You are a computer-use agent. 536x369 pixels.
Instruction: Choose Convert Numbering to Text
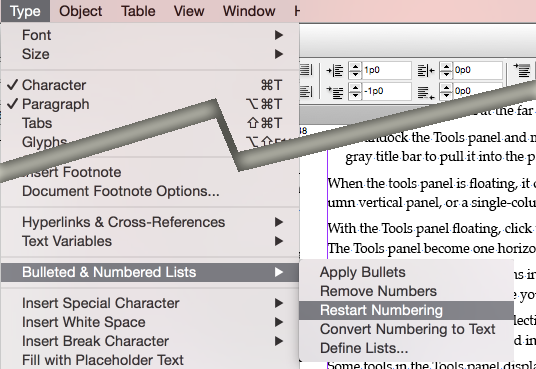pos(406,329)
